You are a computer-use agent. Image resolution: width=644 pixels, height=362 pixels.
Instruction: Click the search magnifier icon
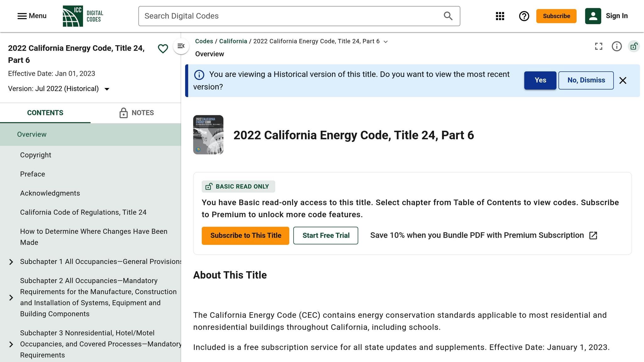pyautogui.click(x=448, y=16)
